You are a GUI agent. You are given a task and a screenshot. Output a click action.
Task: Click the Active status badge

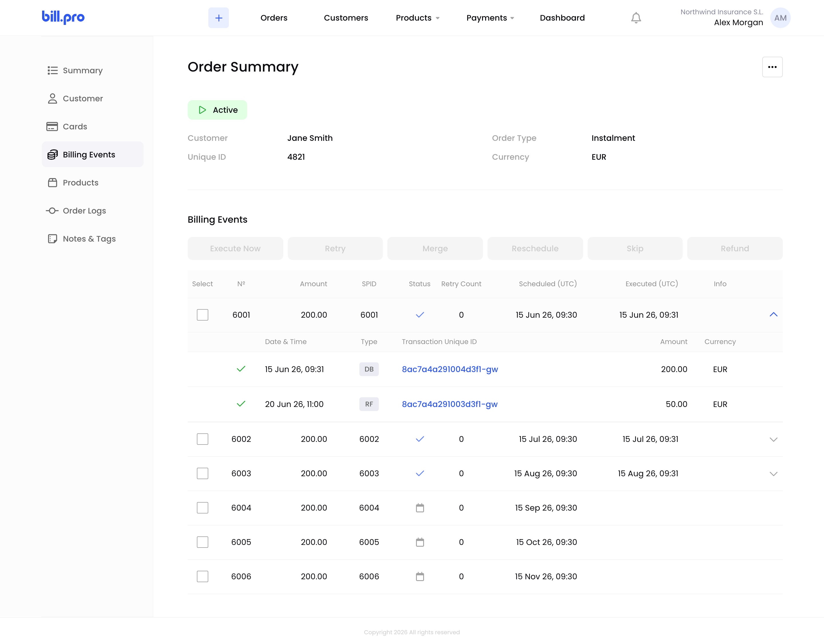pyautogui.click(x=217, y=110)
